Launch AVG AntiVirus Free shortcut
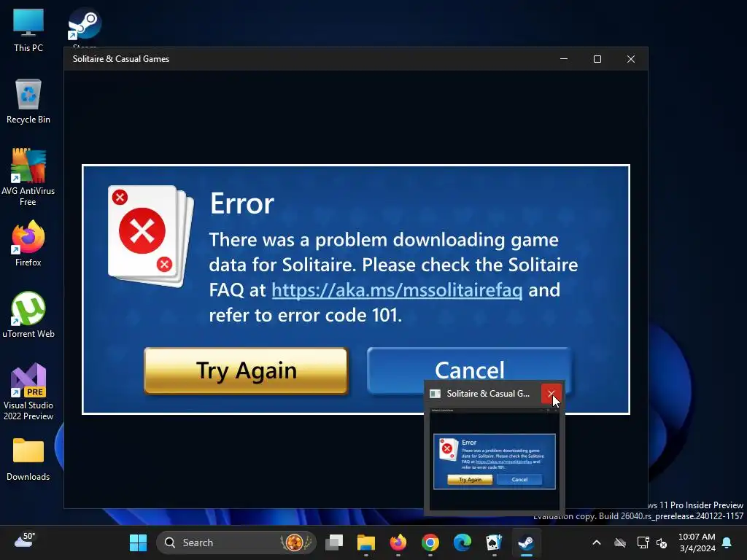Screen dimensions: 747x560 pos(28,177)
